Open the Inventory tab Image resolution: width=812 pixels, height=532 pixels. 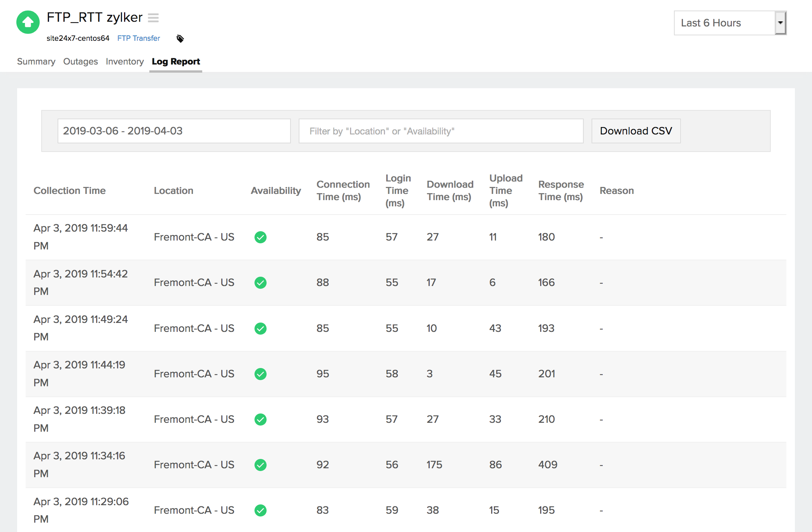coord(124,61)
